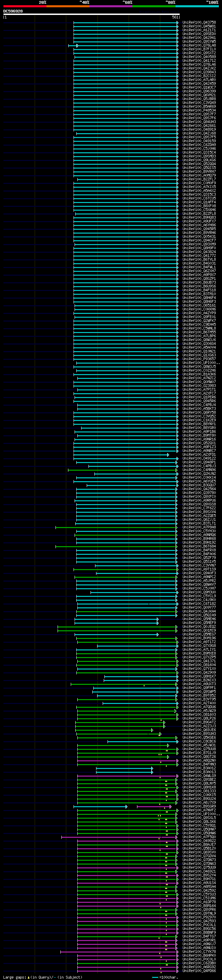222x980 pixels.
Task: Click hit label UniRef100_Q96399
Action: [199, 91]
